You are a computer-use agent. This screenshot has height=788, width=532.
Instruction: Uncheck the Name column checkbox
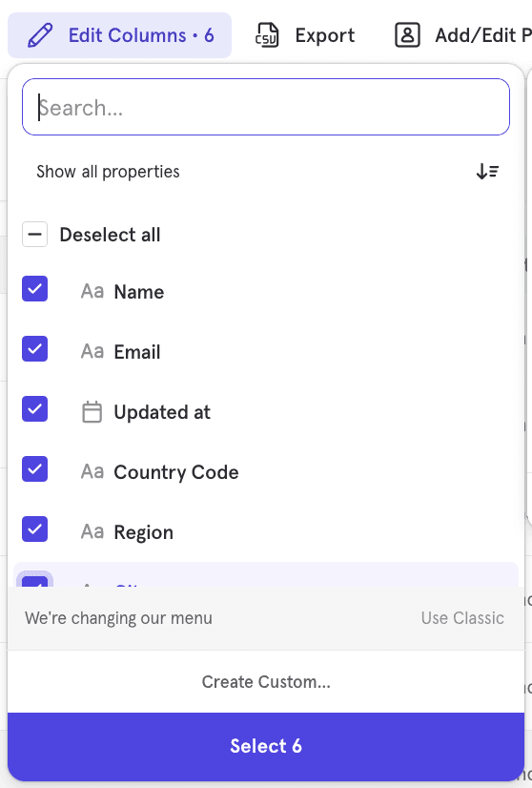point(34,288)
